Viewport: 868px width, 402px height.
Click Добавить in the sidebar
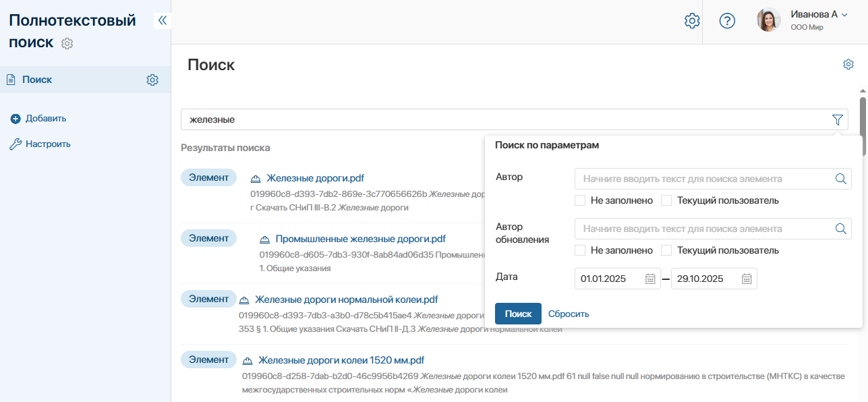coord(45,117)
